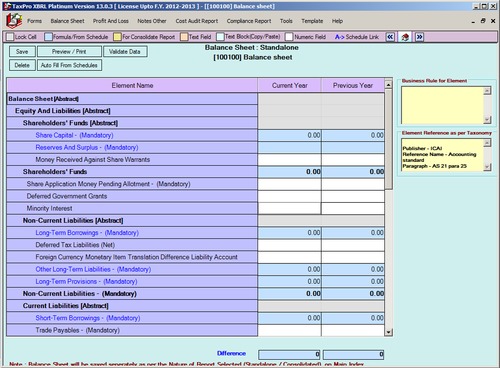The image size is (500, 368).
Task: Click the table vertical scrollbar thumb
Action: point(388,139)
